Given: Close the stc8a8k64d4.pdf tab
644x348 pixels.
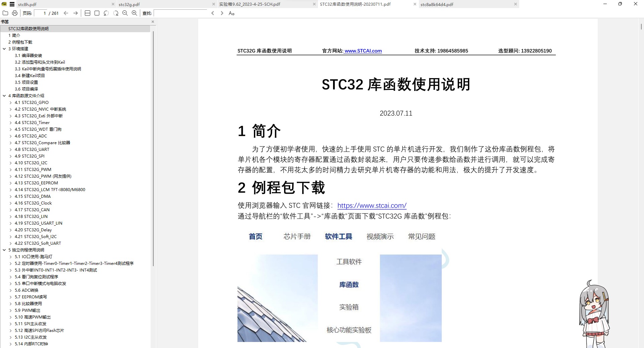Looking at the screenshot, I should 516,4.
